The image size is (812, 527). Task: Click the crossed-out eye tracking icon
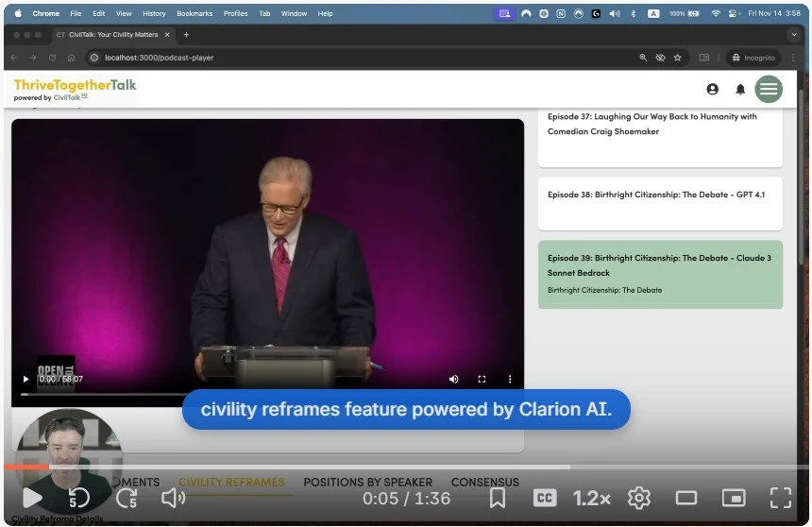pyautogui.click(x=660, y=58)
